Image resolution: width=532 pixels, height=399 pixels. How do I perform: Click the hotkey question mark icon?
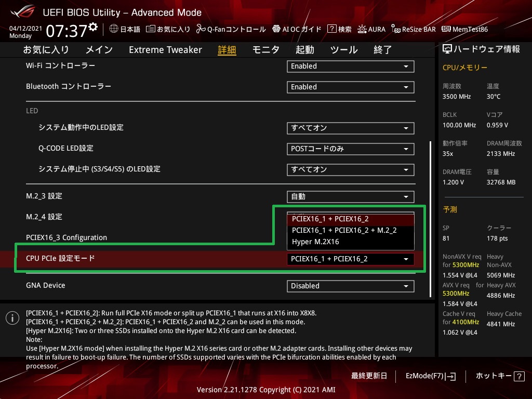pyautogui.click(x=519, y=376)
